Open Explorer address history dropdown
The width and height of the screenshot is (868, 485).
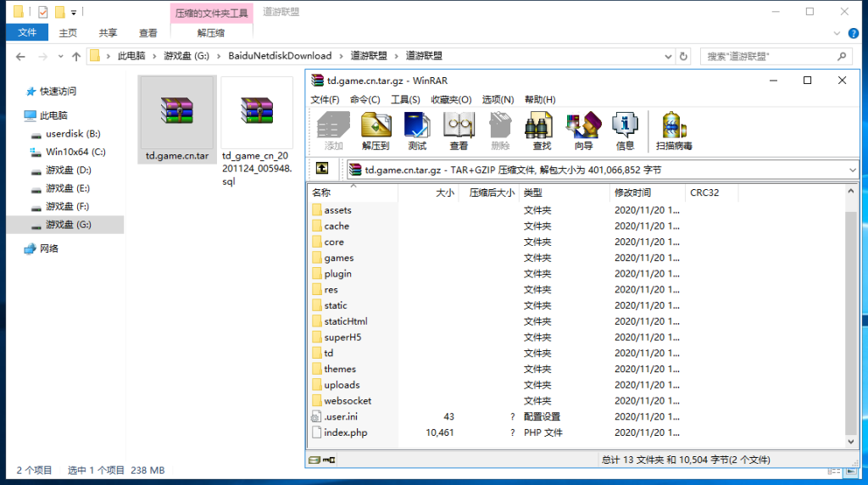point(668,57)
